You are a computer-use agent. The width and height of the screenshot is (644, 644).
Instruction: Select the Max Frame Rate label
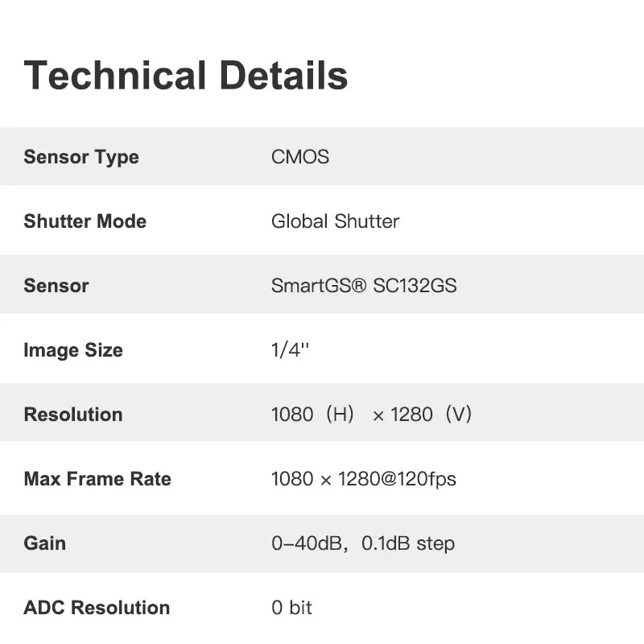pyautogui.click(x=97, y=479)
